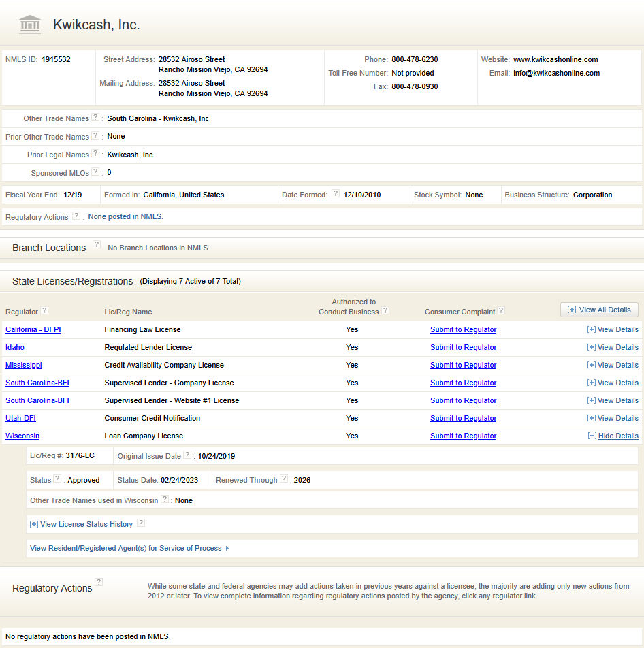Click help icon next to Original Issue Date
Image resolution: width=644 pixels, height=648 pixels.
tap(187, 455)
